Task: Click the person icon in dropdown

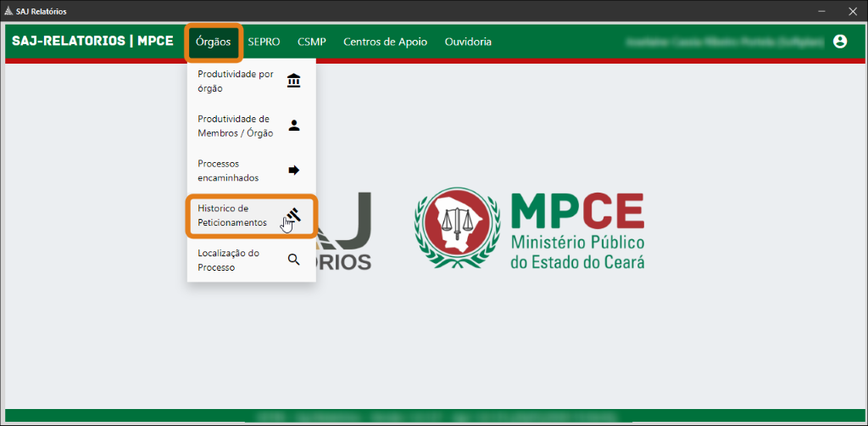Action: [x=294, y=126]
